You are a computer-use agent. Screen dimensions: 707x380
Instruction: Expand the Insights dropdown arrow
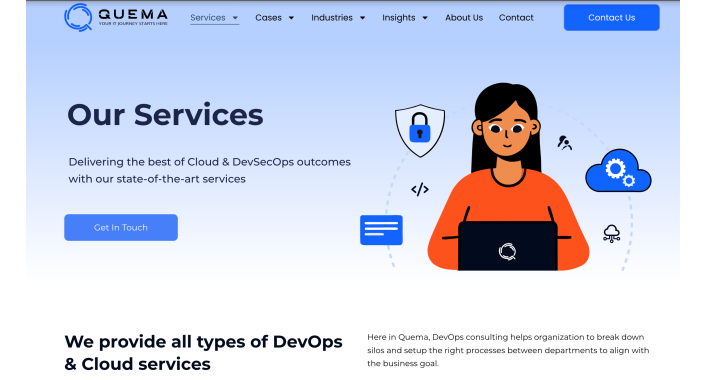[x=425, y=18]
